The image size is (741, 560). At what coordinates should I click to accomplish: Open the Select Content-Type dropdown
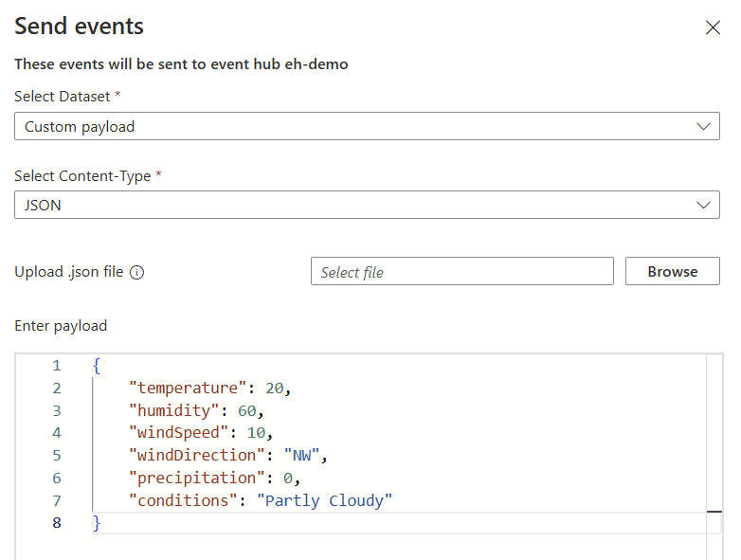(367, 205)
